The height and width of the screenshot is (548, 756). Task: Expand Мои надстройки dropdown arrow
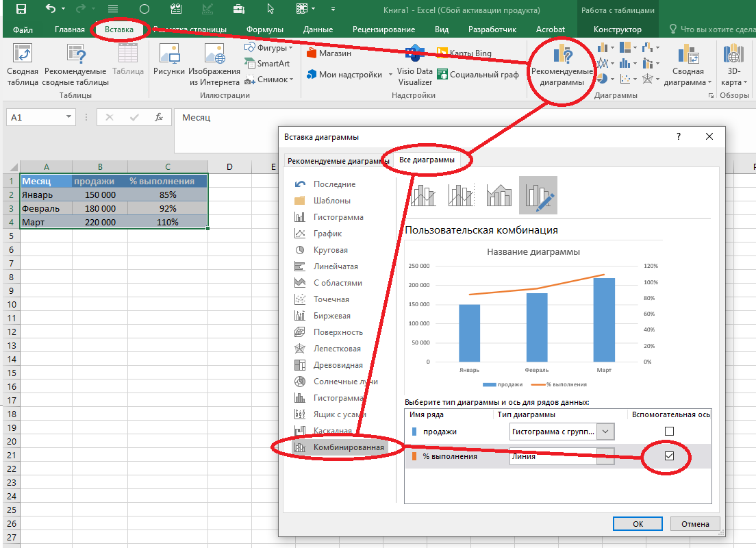point(390,75)
